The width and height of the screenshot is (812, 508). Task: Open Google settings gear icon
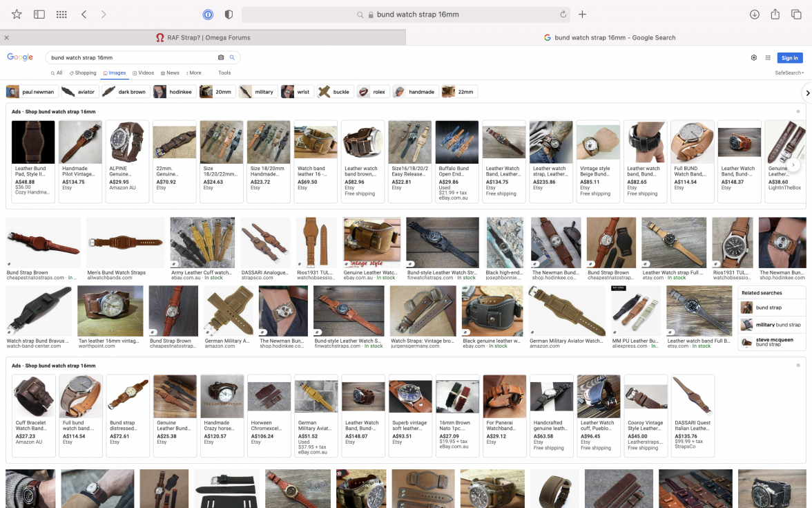pos(754,58)
